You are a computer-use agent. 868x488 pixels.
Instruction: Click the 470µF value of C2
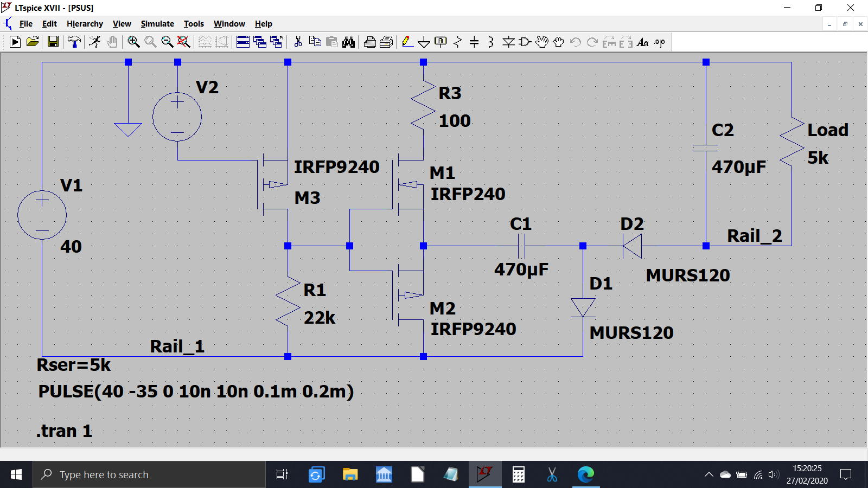click(739, 167)
